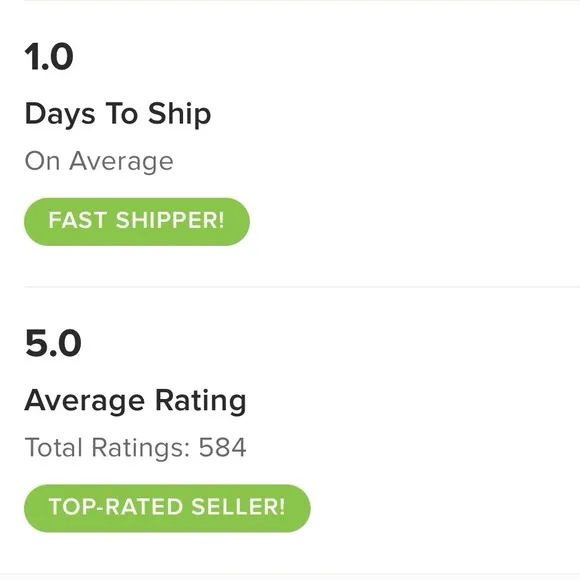Select the Days To Ship heading
This screenshot has width=580, height=580.
pyautogui.click(x=118, y=114)
